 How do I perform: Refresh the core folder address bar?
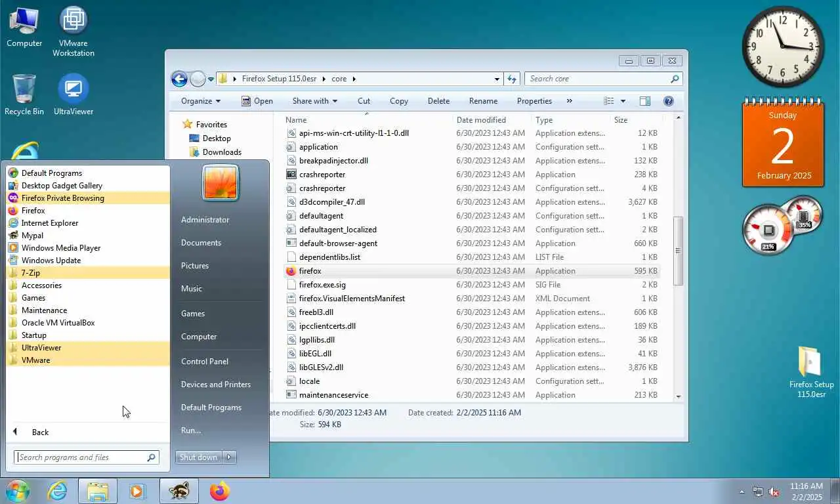click(x=512, y=79)
